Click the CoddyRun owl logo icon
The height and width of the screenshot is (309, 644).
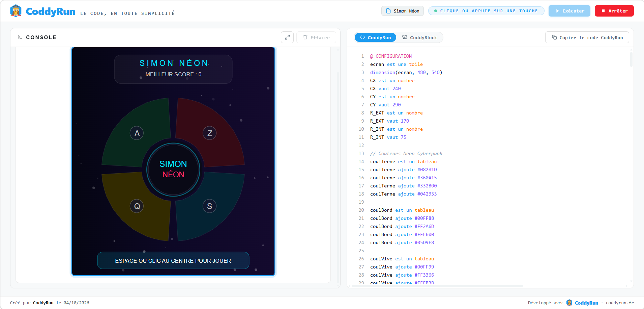pos(16,11)
